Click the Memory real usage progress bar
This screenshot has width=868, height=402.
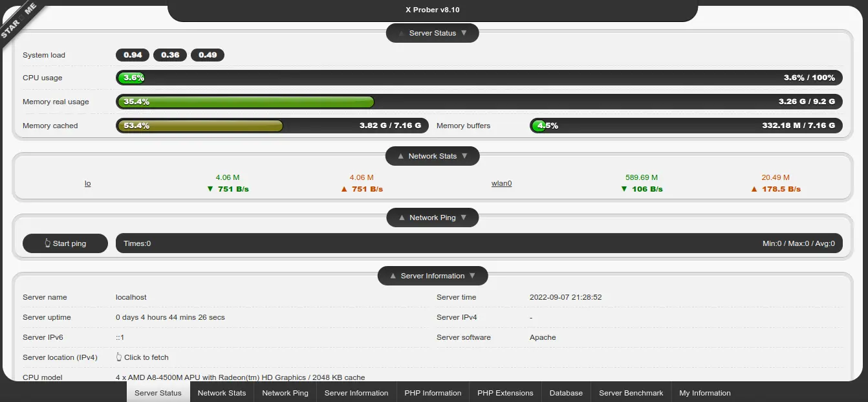pos(479,102)
